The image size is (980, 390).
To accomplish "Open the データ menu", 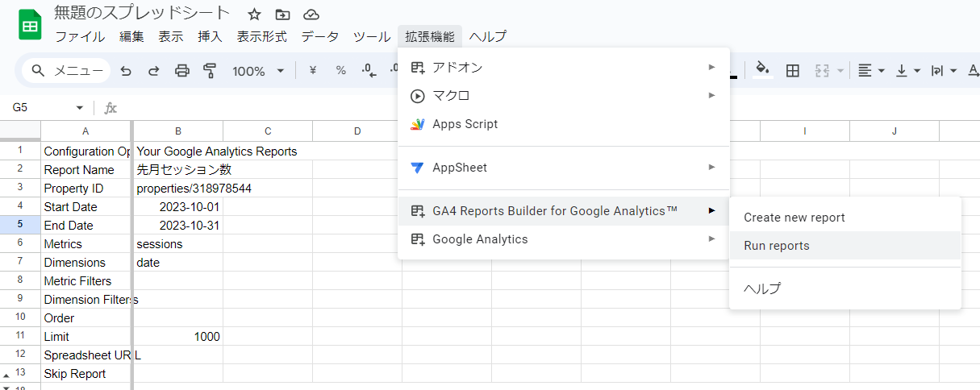I will (320, 36).
